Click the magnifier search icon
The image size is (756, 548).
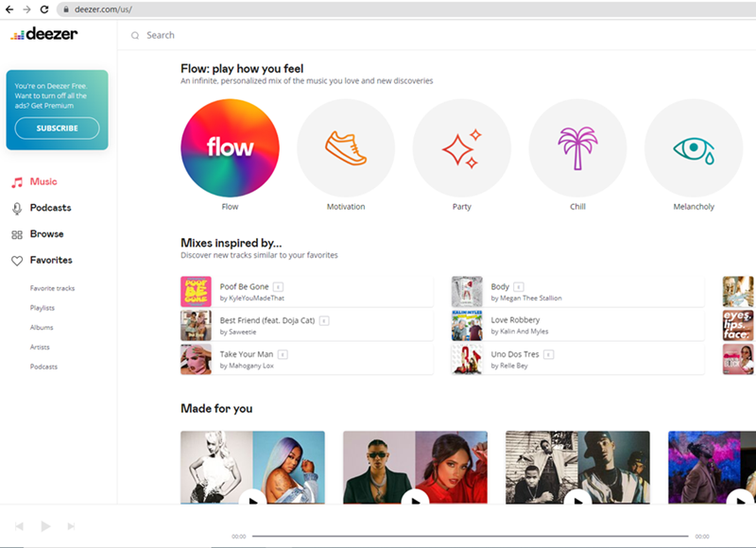pos(135,35)
